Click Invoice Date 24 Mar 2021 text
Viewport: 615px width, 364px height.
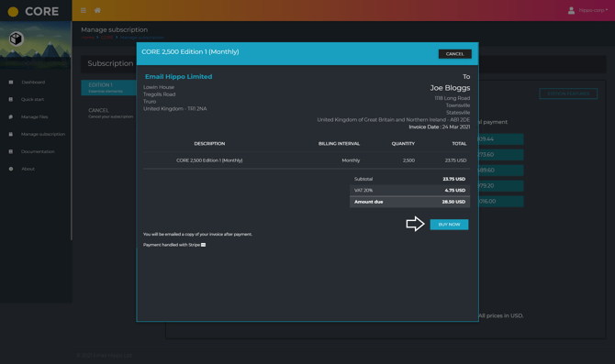(x=440, y=127)
